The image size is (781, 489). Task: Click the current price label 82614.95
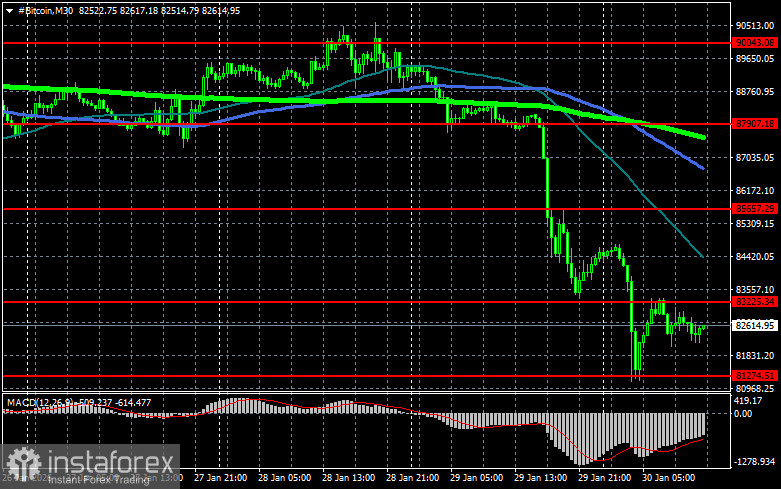755,326
